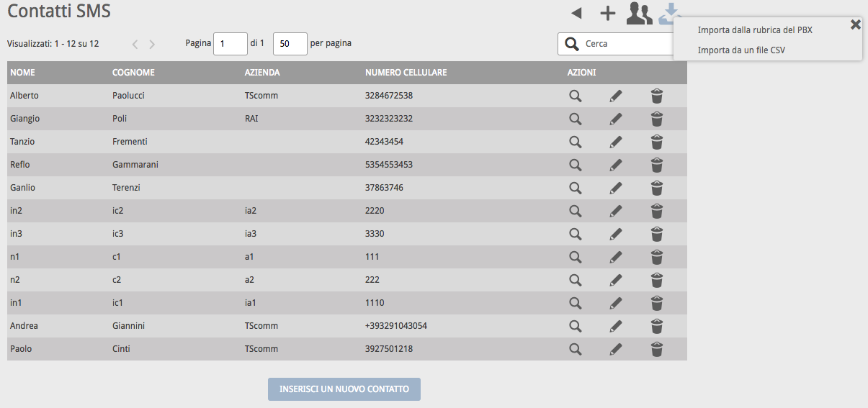Edit Giangio Poli with pencil icon
The width and height of the screenshot is (868, 408).
click(616, 119)
